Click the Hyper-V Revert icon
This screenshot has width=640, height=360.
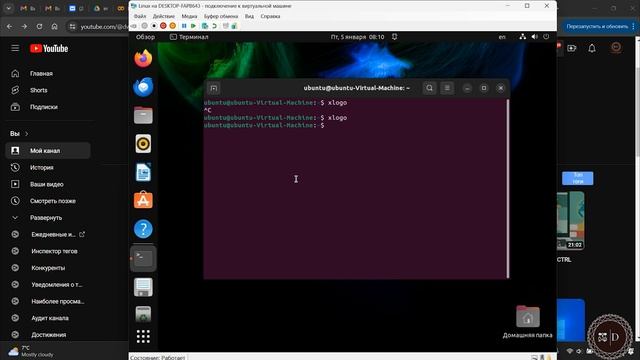pyautogui.click(x=214, y=26)
